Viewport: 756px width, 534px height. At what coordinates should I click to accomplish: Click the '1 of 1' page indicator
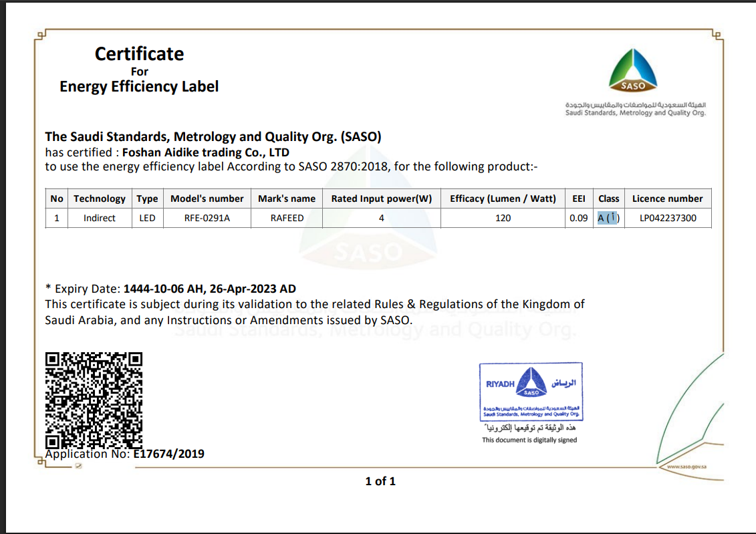pyautogui.click(x=380, y=481)
